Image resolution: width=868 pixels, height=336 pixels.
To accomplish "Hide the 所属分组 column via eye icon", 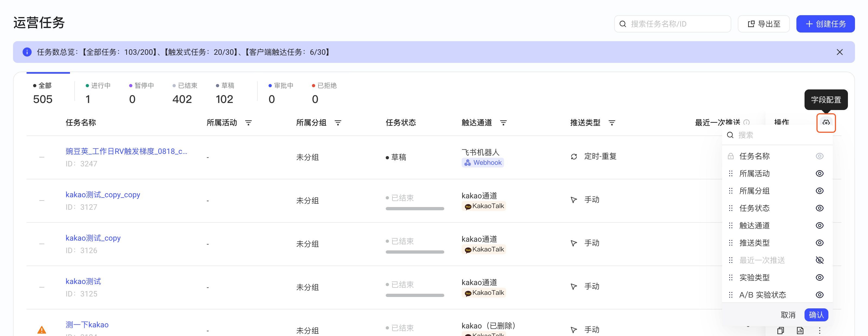I will coord(819,191).
